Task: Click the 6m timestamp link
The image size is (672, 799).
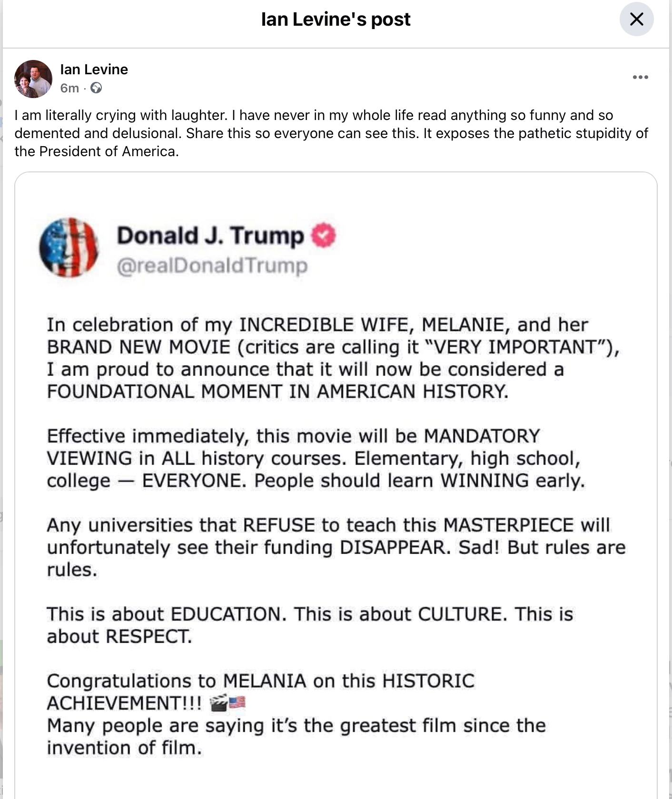Action: pos(69,88)
